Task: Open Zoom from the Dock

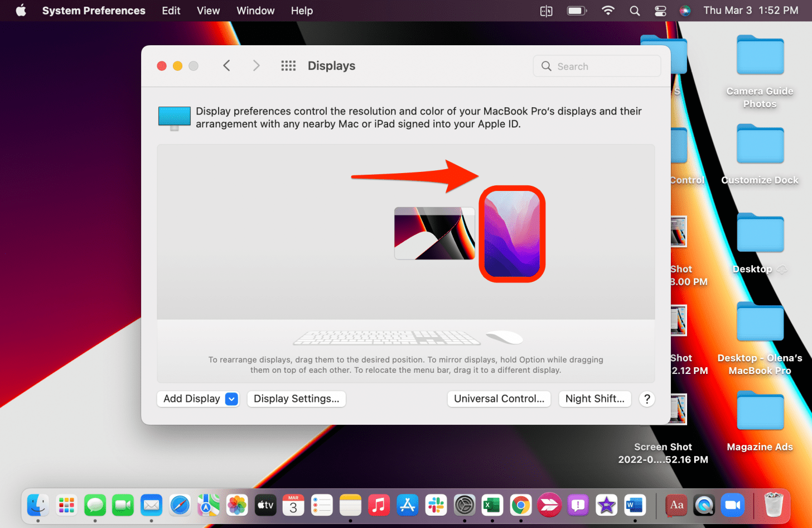Action: [732, 506]
